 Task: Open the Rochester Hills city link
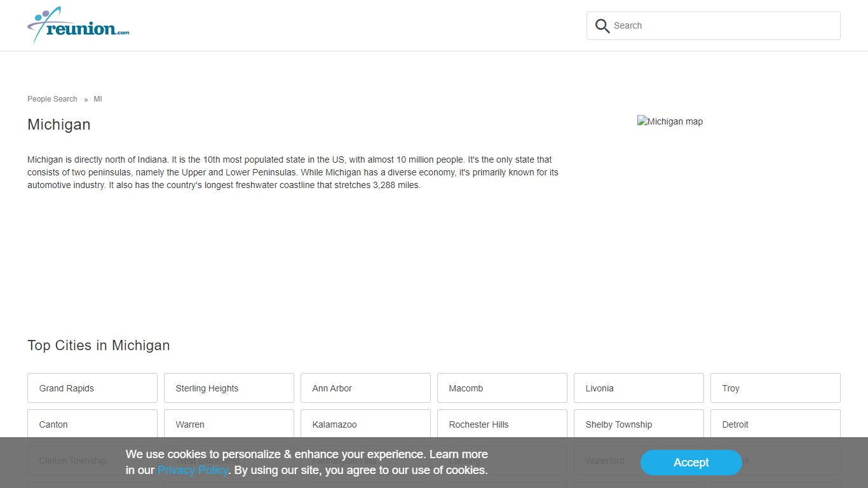pyautogui.click(x=502, y=424)
